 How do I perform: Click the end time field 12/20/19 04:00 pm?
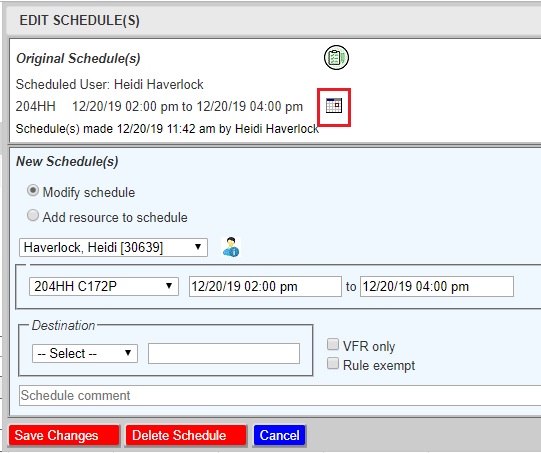pos(437,286)
